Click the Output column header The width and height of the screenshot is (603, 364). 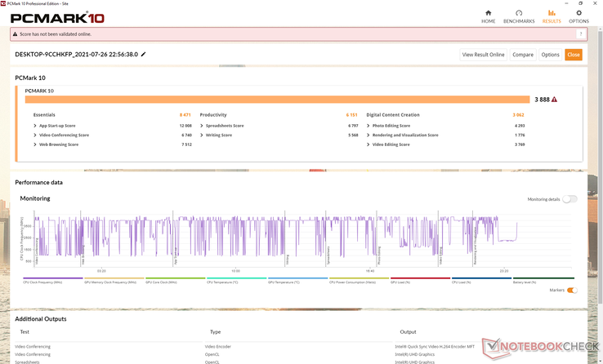point(408,331)
